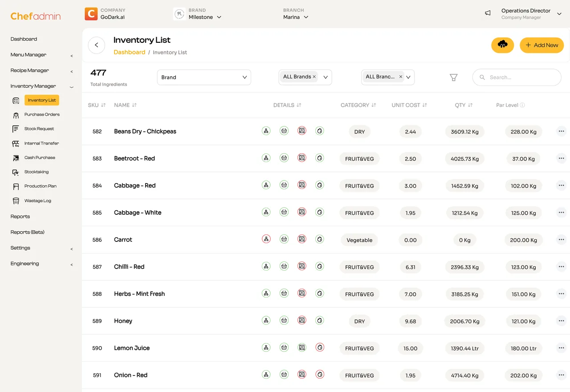Viewport: 570px width, 392px height.
Task: Click the Dashboard breadcrumb link
Action: click(130, 52)
